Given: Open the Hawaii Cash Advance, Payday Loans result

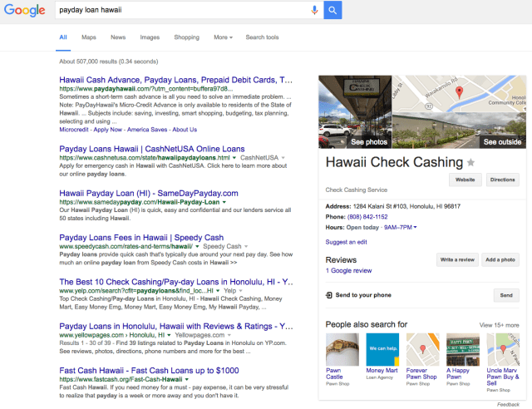Looking at the screenshot, I should click(175, 80).
